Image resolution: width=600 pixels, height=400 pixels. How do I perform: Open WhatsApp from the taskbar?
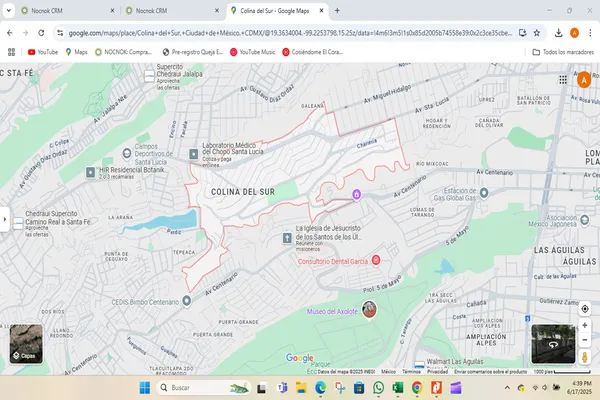[x=378, y=388]
